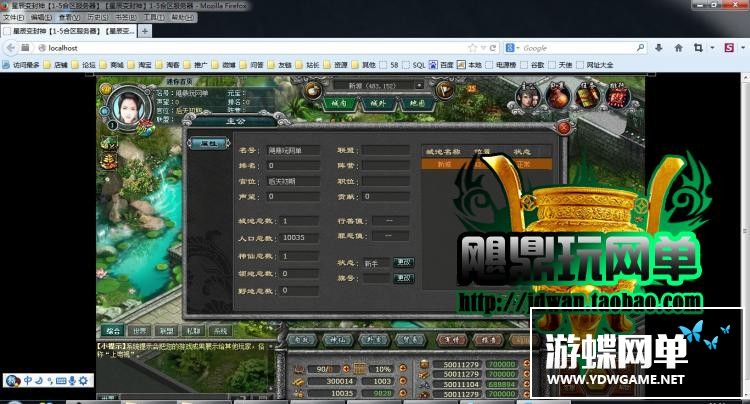Reload the localhost page
The height and width of the screenshot is (404, 750).
(493, 48)
